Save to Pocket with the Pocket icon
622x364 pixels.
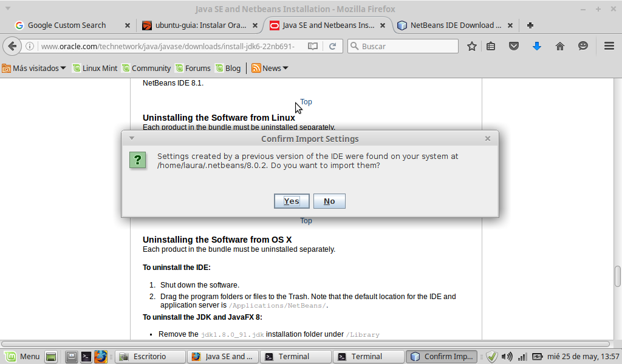tap(514, 46)
